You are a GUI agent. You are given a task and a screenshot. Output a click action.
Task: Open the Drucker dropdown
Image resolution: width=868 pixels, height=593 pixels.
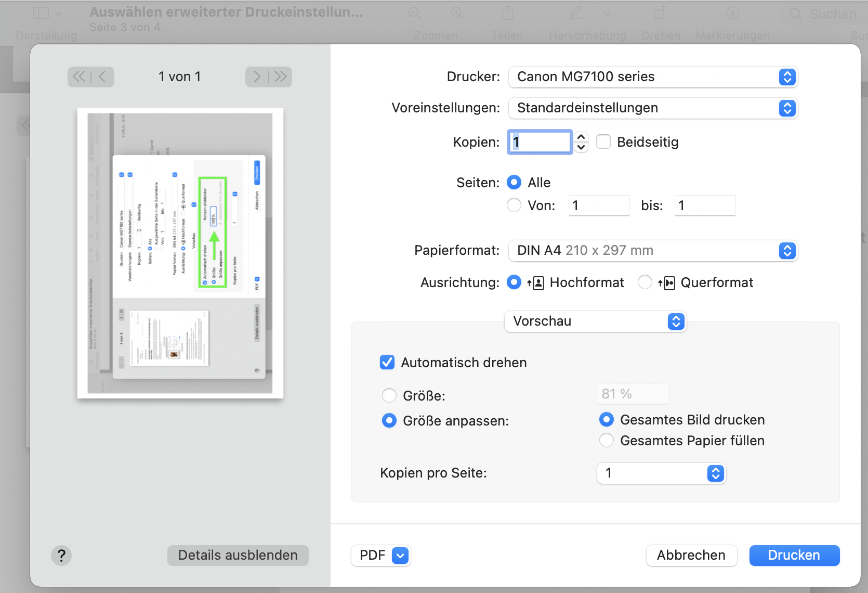(x=652, y=77)
